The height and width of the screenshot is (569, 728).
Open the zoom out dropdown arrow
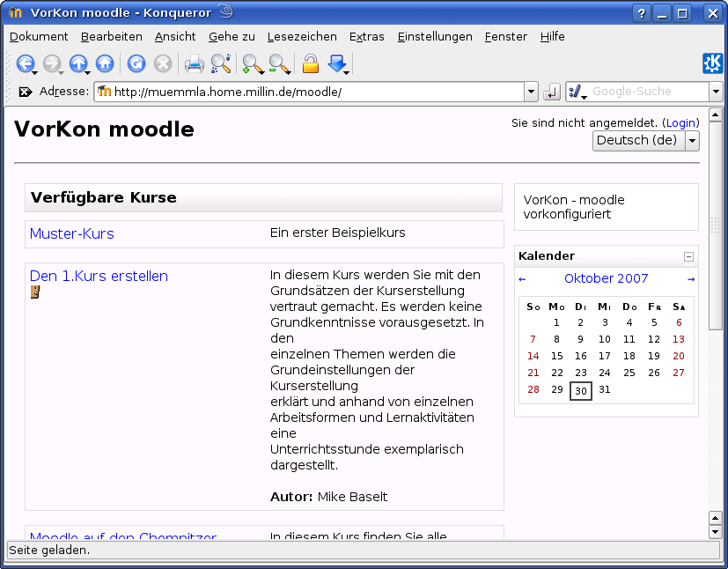point(289,72)
